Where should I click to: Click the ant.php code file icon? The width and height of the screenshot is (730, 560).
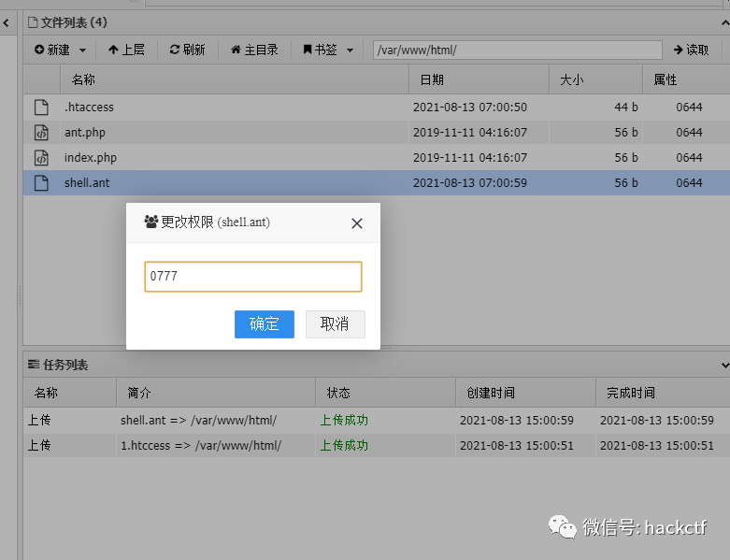(x=41, y=132)
